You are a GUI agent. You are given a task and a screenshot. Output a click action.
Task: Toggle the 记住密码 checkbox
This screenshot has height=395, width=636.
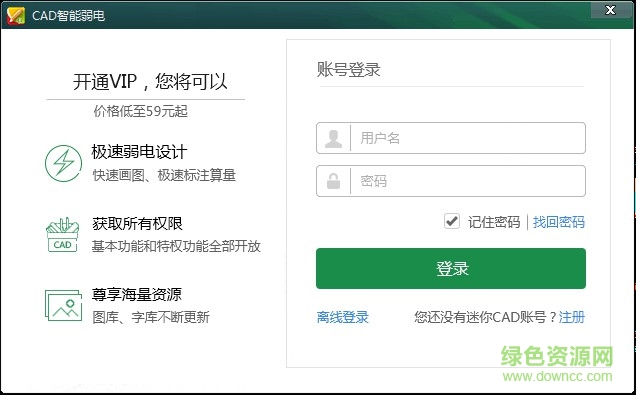[451, 221]
